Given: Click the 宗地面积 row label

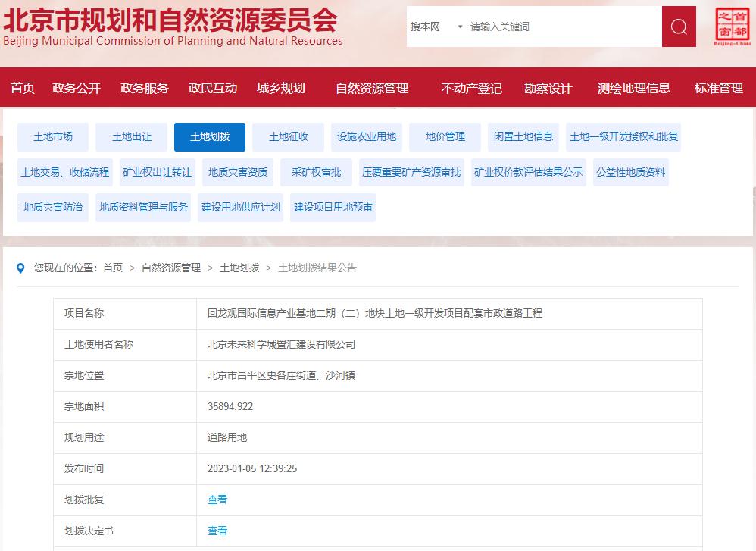Looking at the screenshot, I should coord(84,407).
